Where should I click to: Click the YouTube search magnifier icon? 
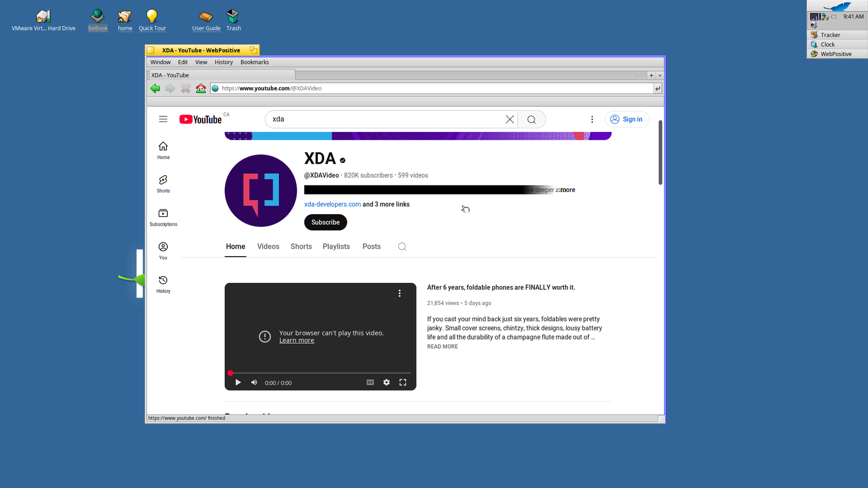531,119
